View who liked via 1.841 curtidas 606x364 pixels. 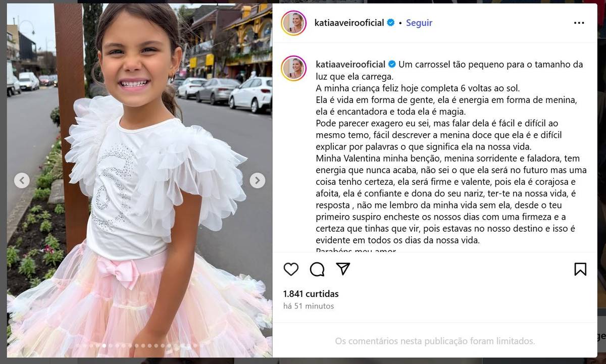pos(311,294)
